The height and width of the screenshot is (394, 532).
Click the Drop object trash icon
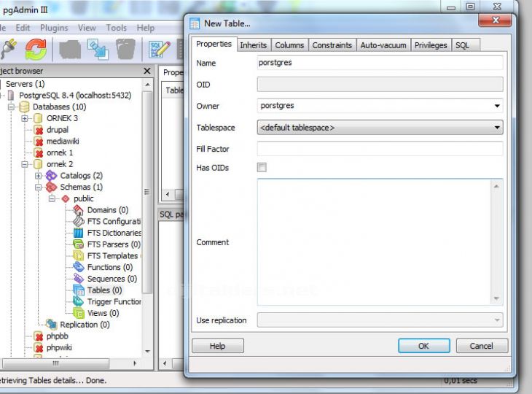pos(125,50)
